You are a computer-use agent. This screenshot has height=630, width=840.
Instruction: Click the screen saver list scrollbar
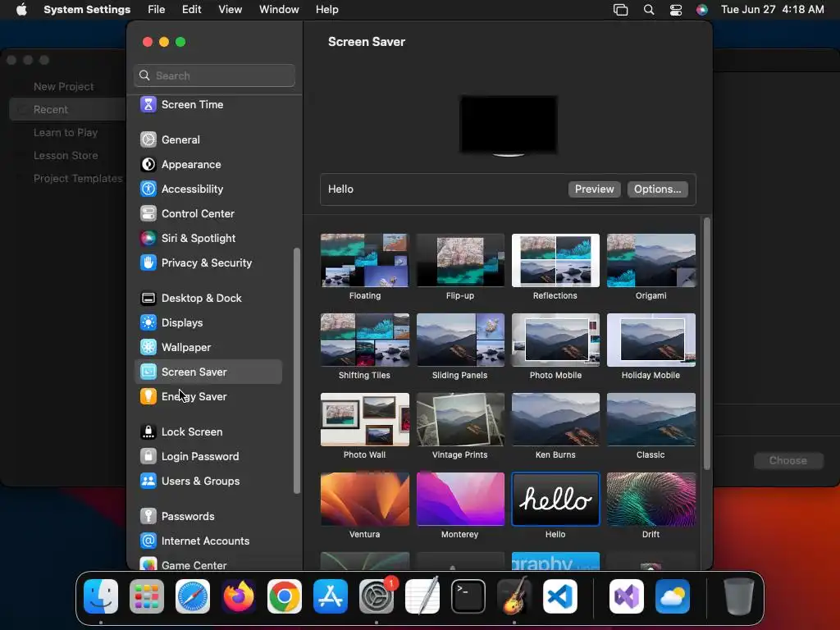[706, 344]
